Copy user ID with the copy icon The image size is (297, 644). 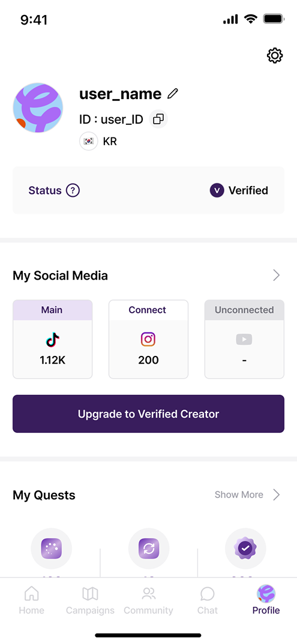158,119
